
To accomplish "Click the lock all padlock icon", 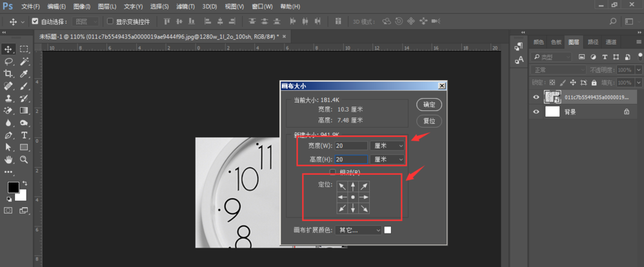I will (x=594, y=83).
